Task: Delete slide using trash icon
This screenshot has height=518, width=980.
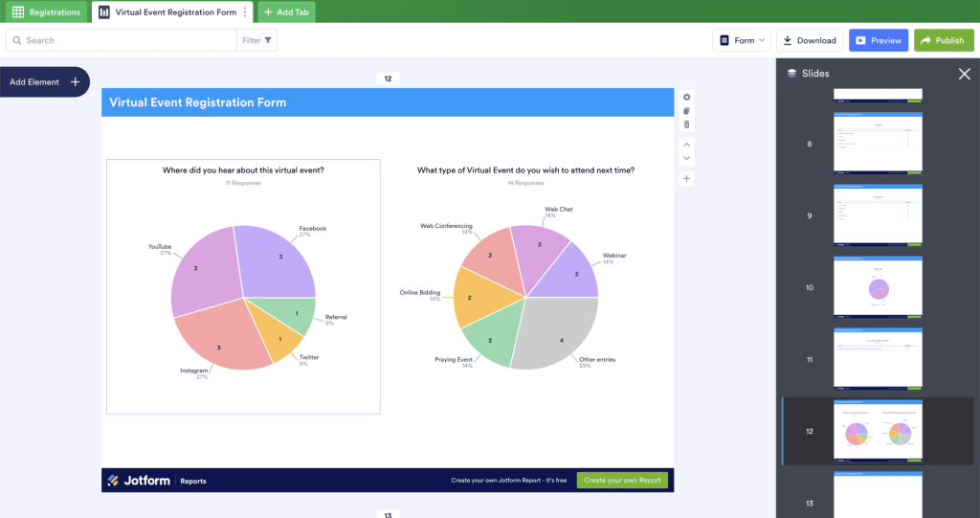Action: coord(686,125)
